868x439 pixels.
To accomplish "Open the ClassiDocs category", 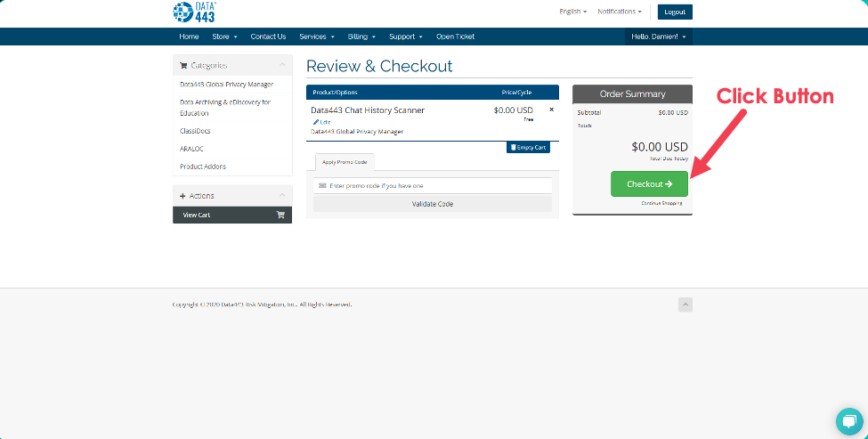I will 195,131.
